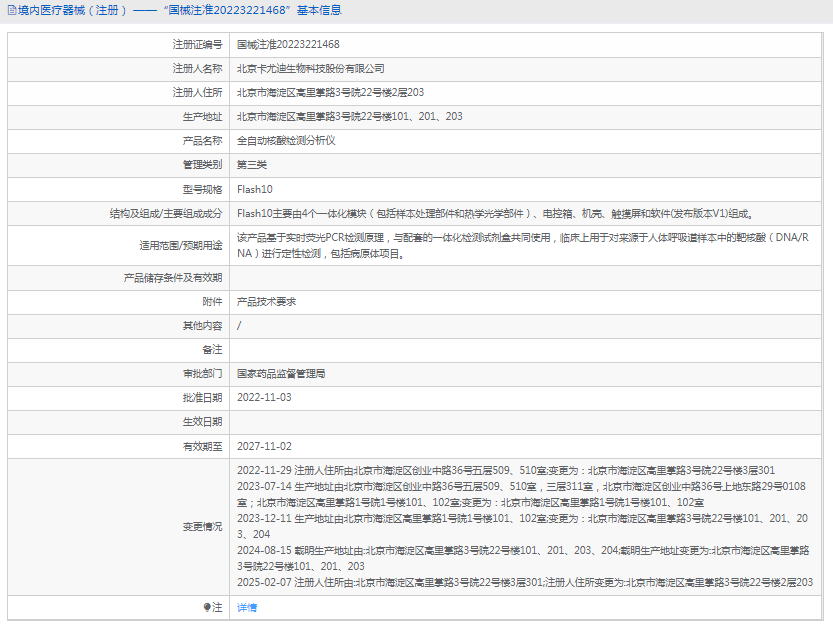Click the 型号规格 label
Image resolution: width=833 pixels, height=628 pixels.
tap(202, 189)
